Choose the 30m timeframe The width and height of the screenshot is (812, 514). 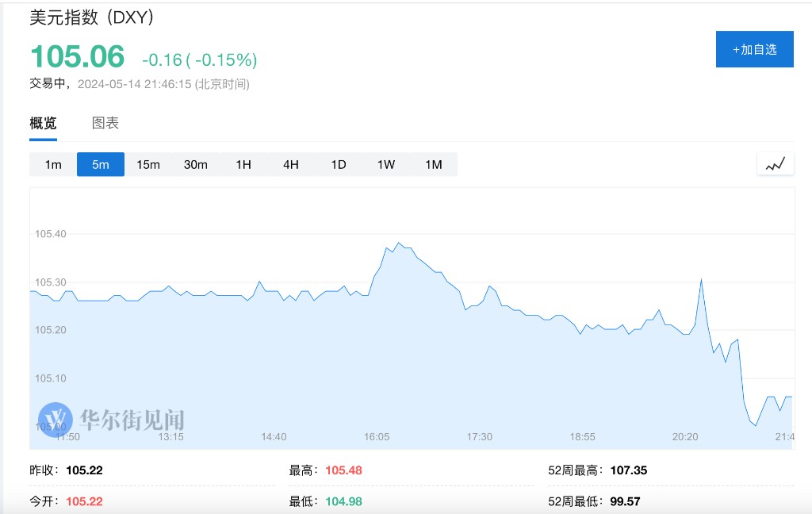(x=196, y=164)
